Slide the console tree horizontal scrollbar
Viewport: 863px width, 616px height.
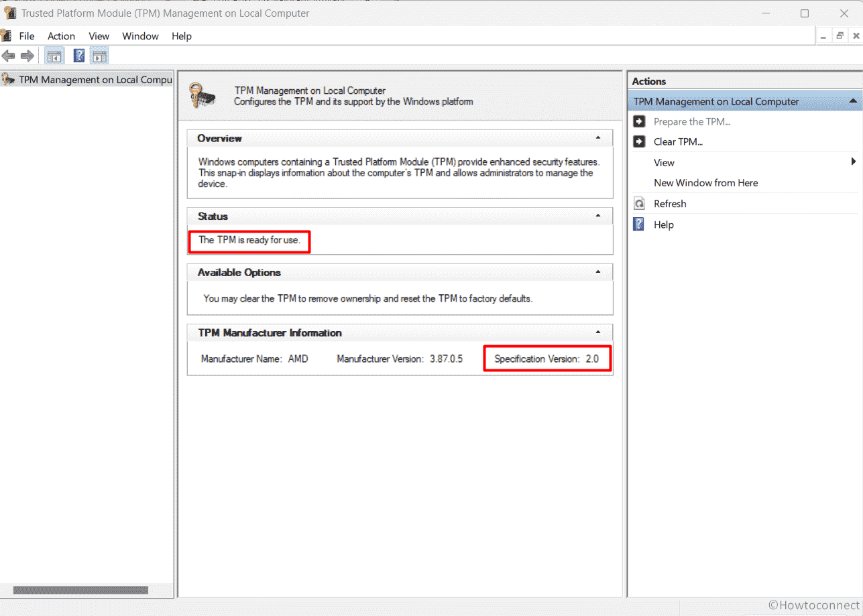[x=80, y=590]
